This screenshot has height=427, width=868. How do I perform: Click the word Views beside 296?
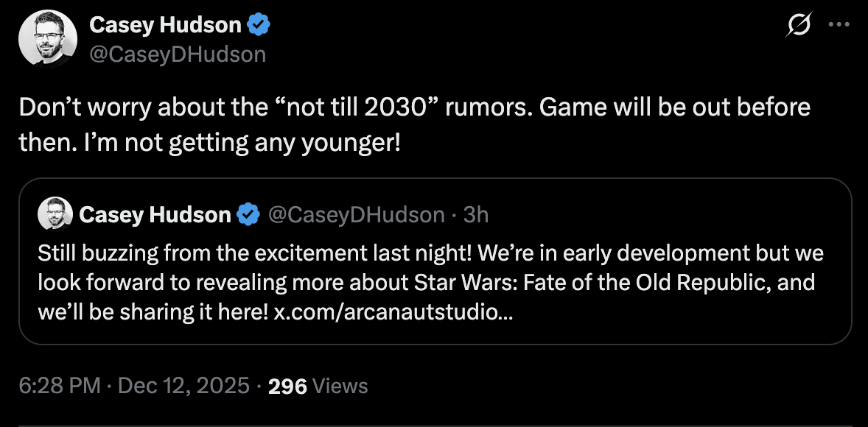pos(340,386)
